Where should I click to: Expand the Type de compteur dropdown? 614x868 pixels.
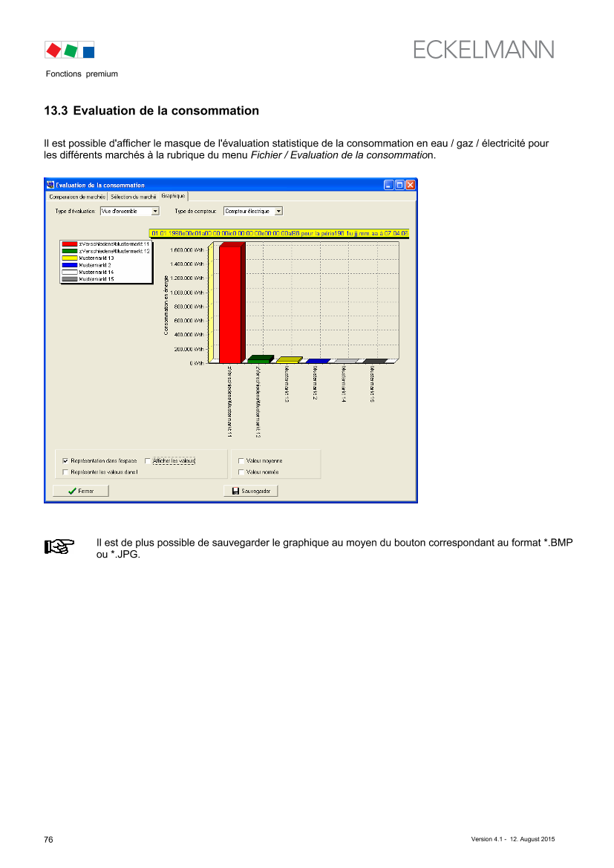coord(278,212)
